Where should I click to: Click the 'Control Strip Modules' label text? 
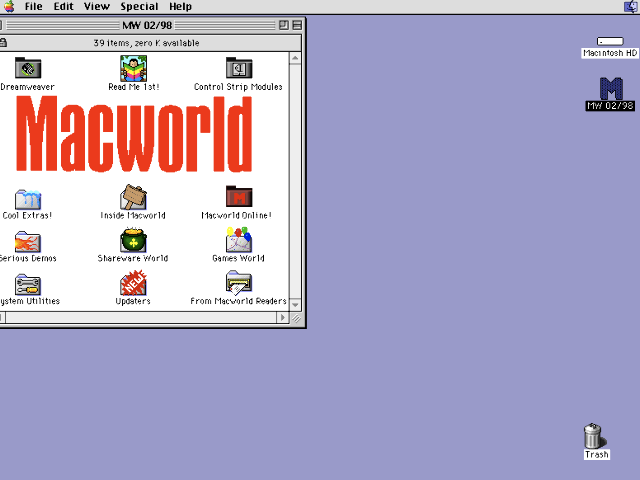[x=238, y=87]
